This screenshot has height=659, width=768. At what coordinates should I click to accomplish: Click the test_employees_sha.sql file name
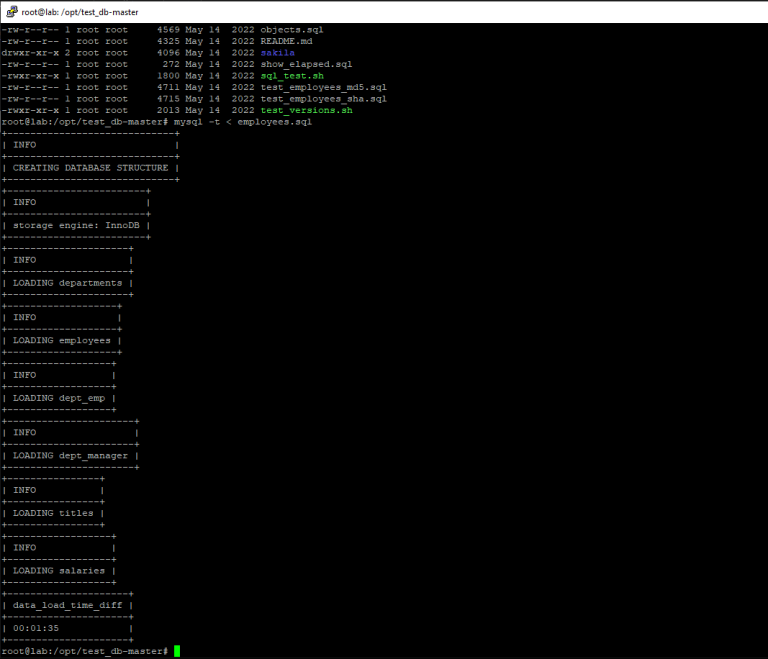point(322,99)
